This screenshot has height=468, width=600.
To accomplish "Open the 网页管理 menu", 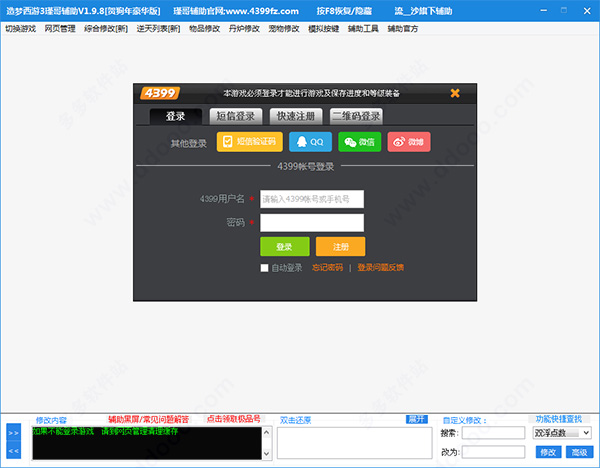I will 60,29.
